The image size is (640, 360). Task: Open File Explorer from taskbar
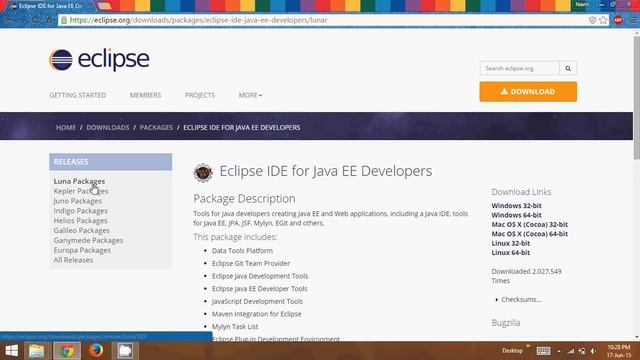(36, 351)
